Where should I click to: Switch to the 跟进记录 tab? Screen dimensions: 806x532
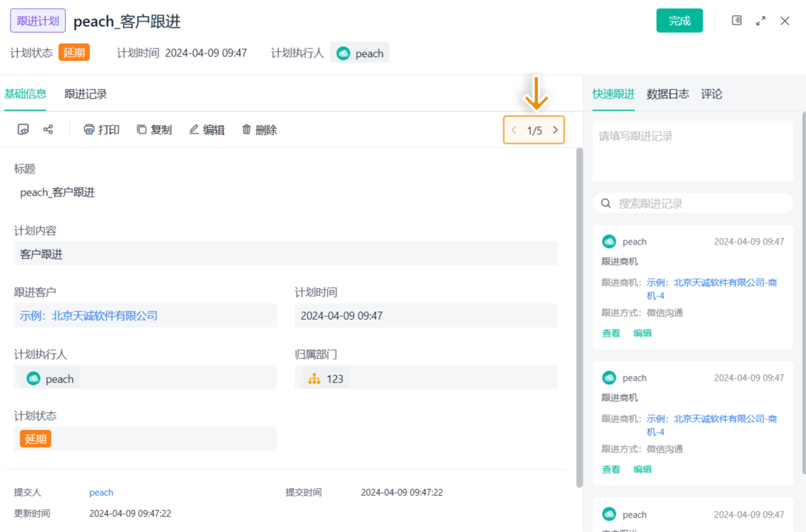pyautogui.click(x=86, y=94)
